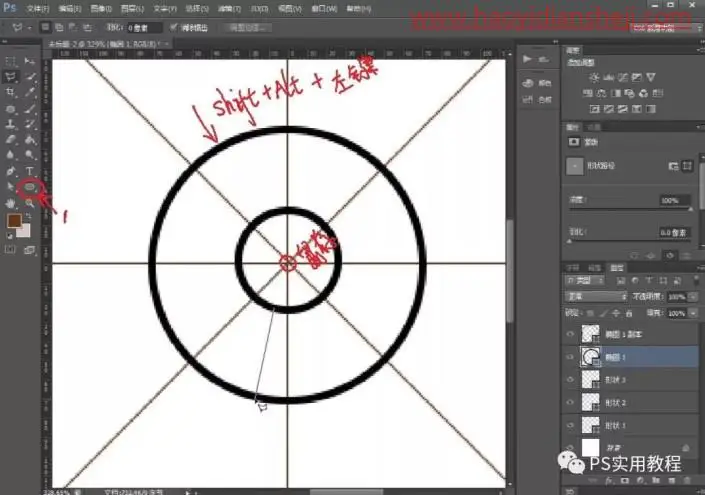Select the Pen tool
Screen dimensions: 705x495
[11, 171]
